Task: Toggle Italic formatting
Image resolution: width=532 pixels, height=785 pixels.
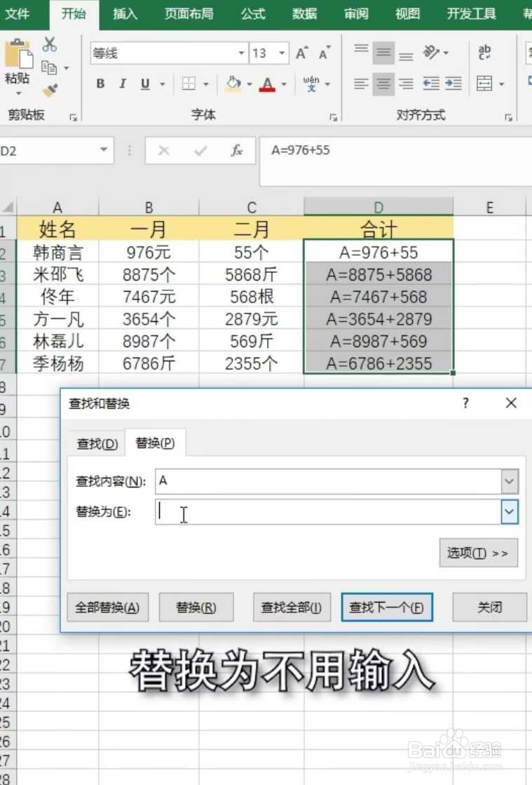Action: click(x=123, y=83)
